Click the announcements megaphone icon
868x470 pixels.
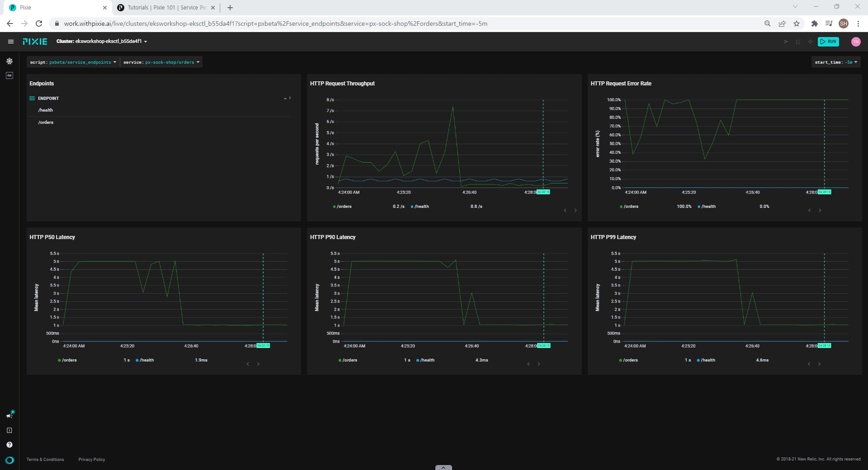coord(9,415)
